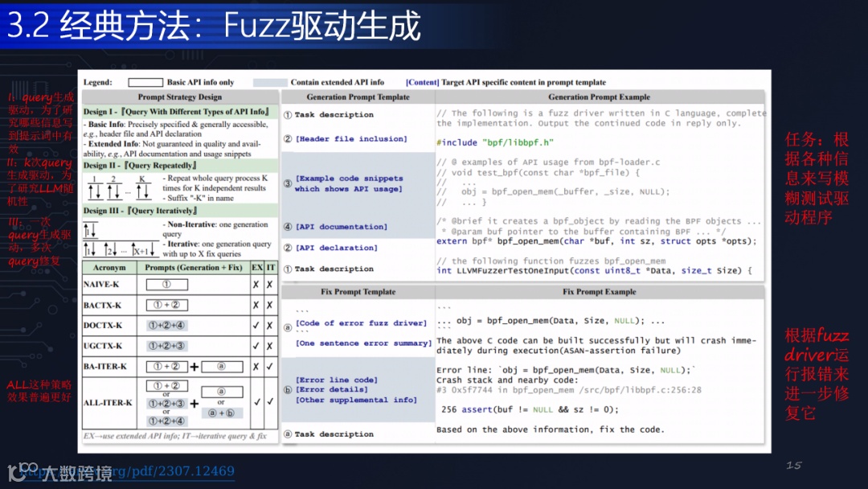Viewport: 868px width, 489px height.
Task: Click the blue "[Content]" legend text
Action: click(x=423, y=82)
